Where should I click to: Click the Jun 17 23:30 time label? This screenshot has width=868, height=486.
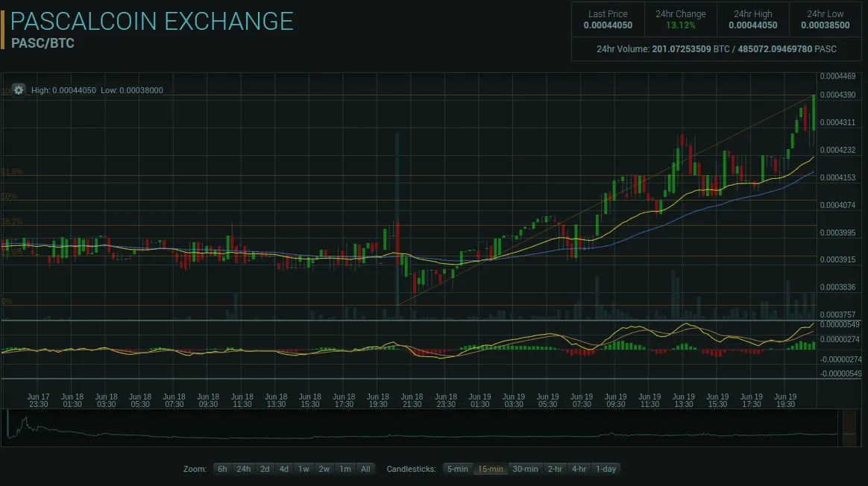38,400
